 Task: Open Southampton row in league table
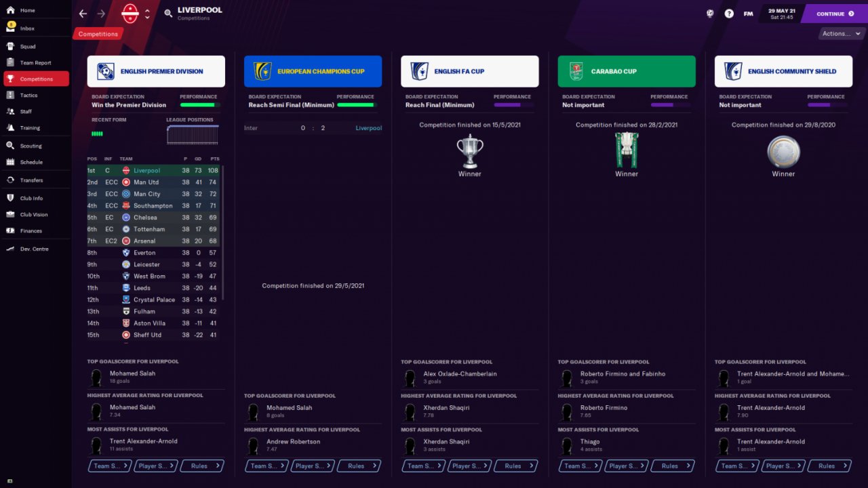(x=153, y=206)
